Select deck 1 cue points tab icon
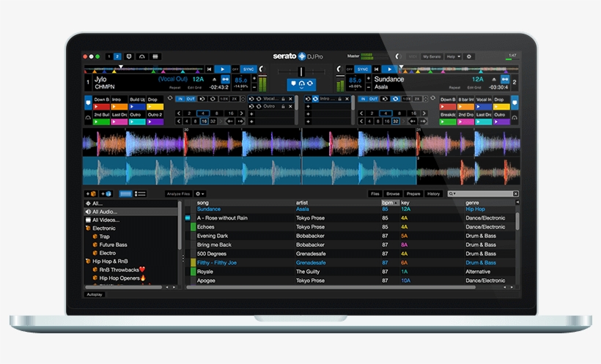This screenshot has height=364, width=601. (x=88, y=103)
